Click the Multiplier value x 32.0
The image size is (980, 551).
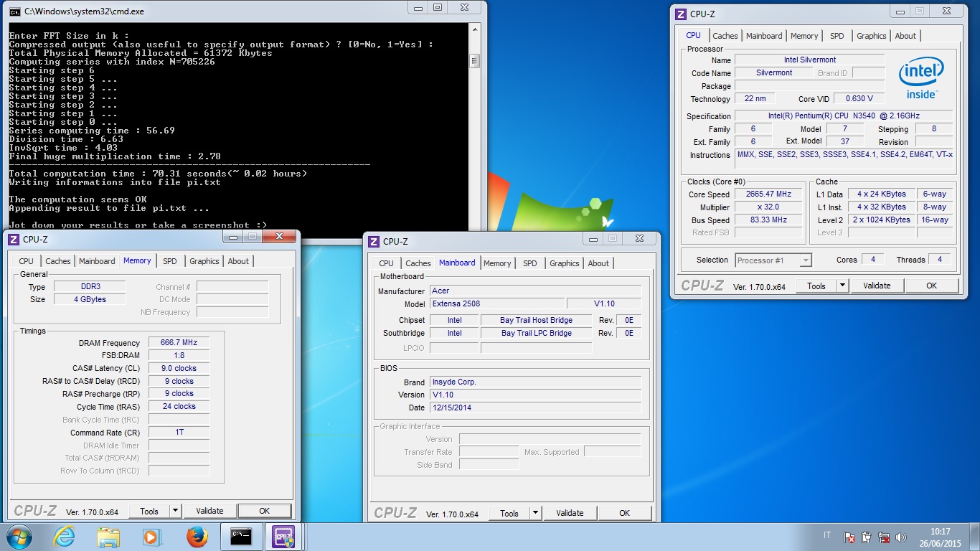coord(769,207)
